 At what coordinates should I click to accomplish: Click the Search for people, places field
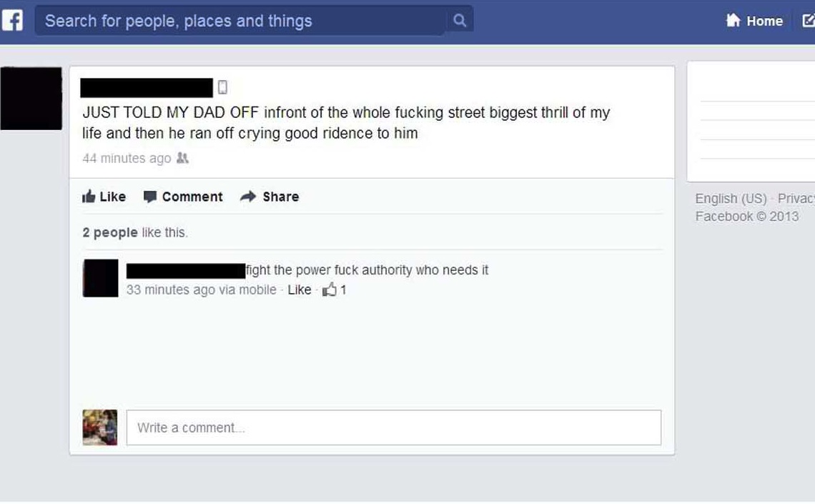click(240, 21)
